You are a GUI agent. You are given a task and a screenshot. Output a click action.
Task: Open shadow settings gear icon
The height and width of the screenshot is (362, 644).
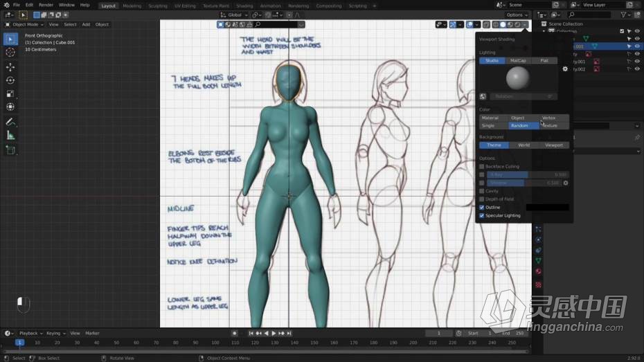pyautogui.click(x=566, y=183)
